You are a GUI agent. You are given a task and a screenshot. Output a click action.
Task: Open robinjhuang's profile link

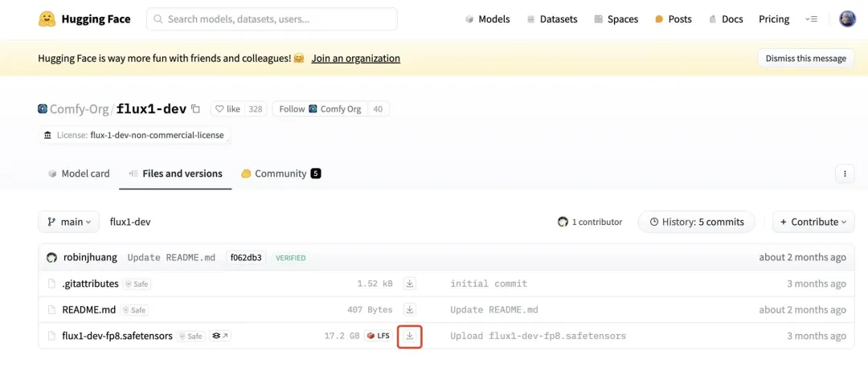90,257
